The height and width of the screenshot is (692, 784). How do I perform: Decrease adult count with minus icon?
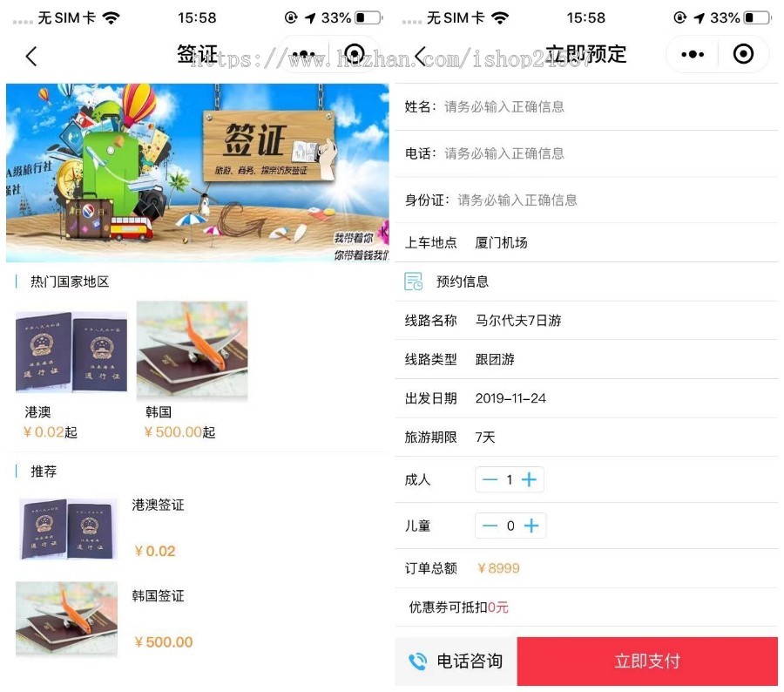490,480
